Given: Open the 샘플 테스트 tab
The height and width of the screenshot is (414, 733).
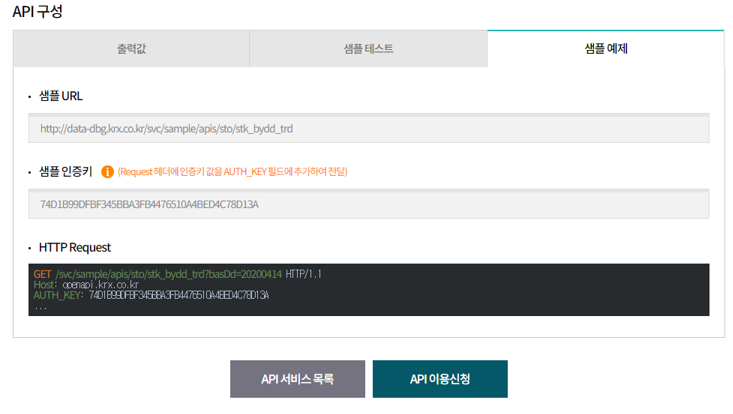Looking at the screenshot, I should pyautogui.click(x=368, y=49).
